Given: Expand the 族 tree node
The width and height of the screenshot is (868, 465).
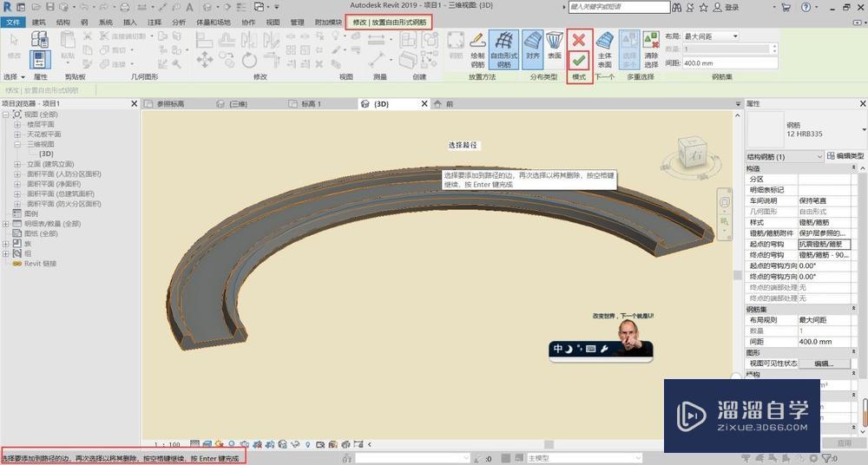Looking at the screenshot, I should coord(6,244).
